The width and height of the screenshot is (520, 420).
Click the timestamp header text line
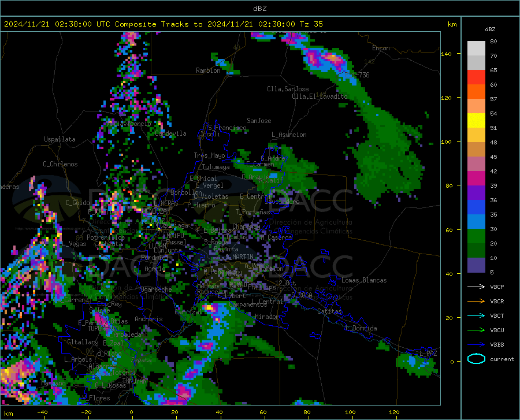(x=164, y=24)
